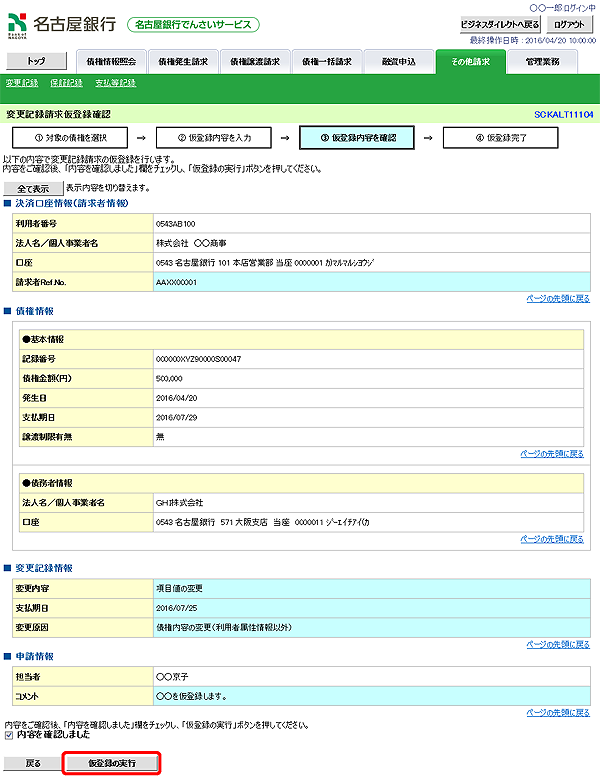This screenshot has height=779, width=600.
Task: Click the 請求者Ref.No. value AAXX00001
Action: [x=176, y=282]
